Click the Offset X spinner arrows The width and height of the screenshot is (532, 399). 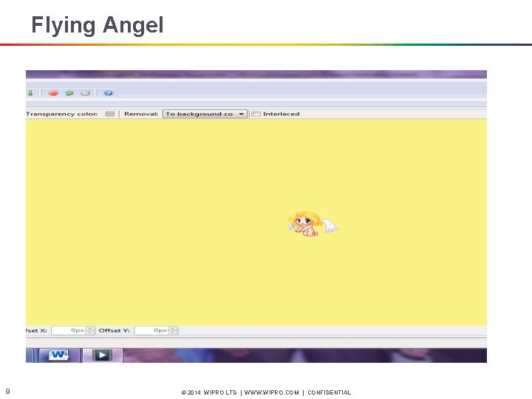point(90,330)
